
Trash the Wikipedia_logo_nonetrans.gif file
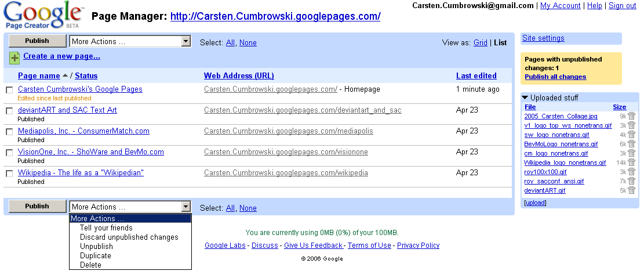tap(631, 163)
